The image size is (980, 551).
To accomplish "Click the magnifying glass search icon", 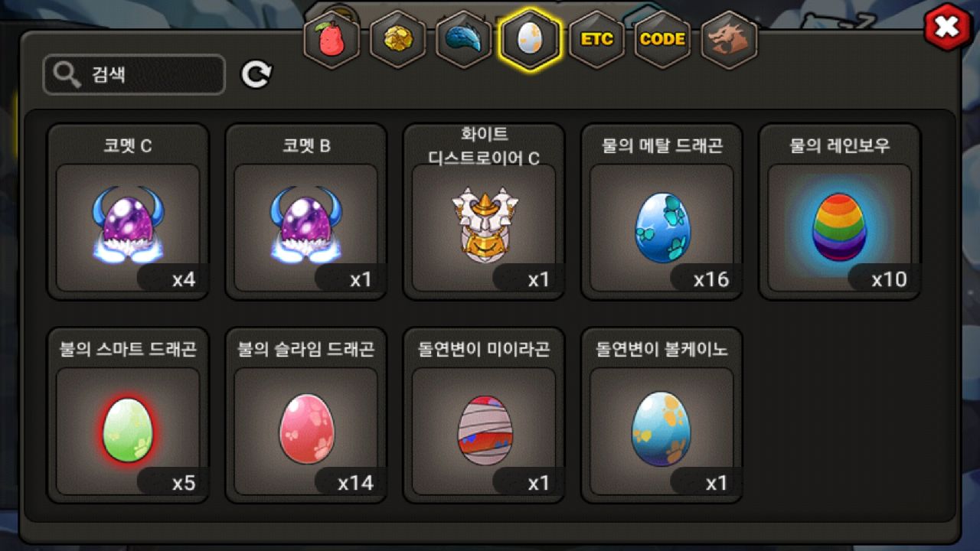I will [67, 75].
